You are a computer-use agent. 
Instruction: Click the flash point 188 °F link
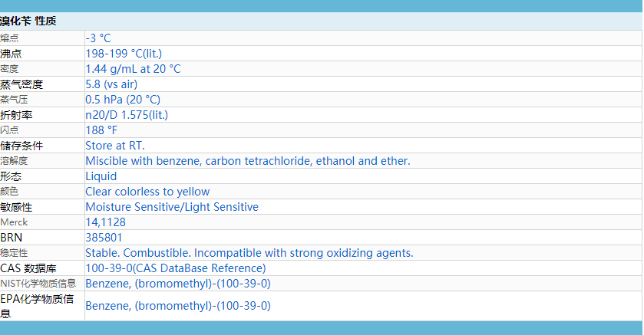101,130
